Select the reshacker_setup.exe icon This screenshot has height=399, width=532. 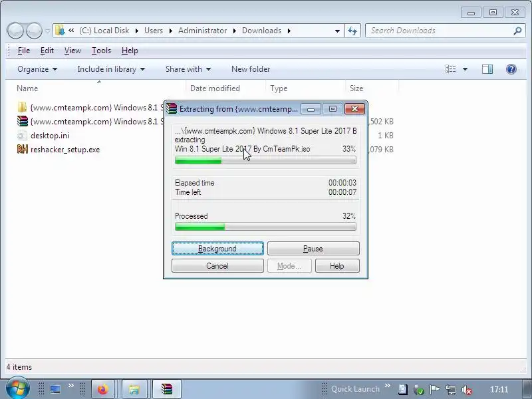coord(23,149)
